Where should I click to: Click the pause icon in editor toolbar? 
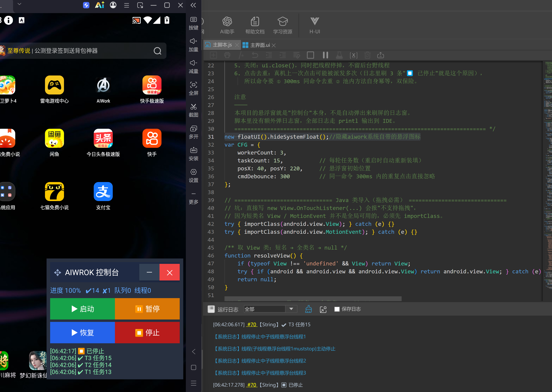click(325, 55)
